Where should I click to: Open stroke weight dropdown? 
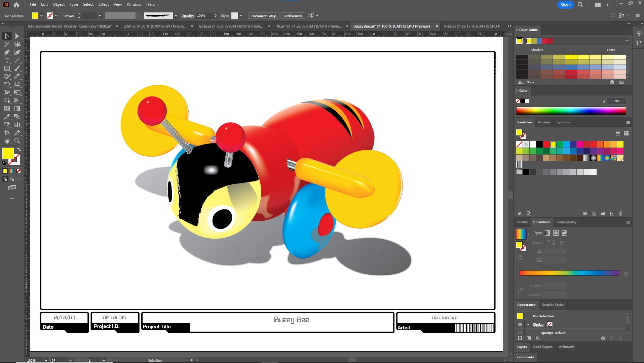(100, 16)
